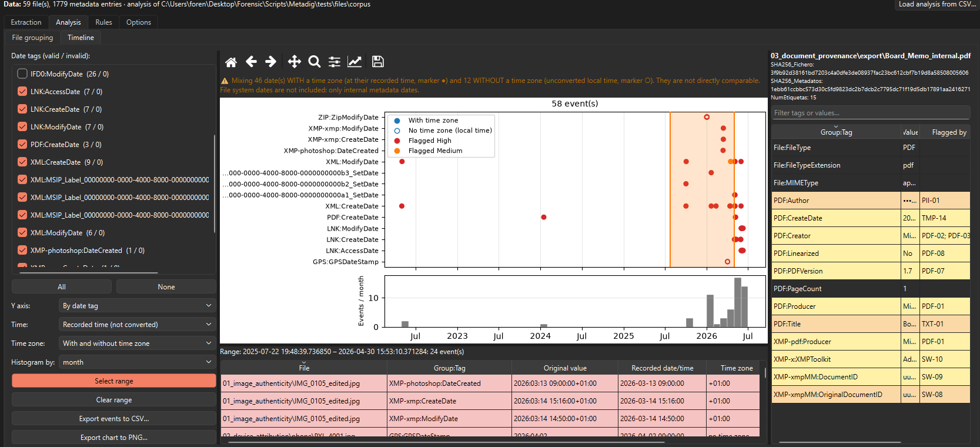Select the Zoom to rectangle magnifier tool
Image resolution: width=980 pixels, height=447 pixels.
(315, 62)
